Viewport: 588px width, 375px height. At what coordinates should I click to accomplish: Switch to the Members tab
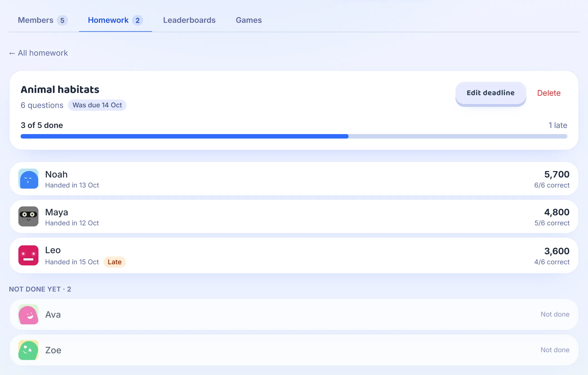coord(43,20)
